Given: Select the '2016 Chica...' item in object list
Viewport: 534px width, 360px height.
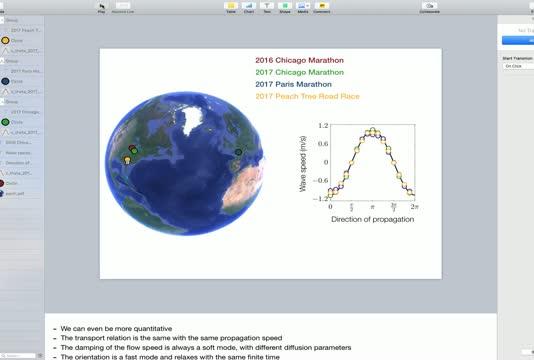Looking at the screenshot, I should [18, 142].
